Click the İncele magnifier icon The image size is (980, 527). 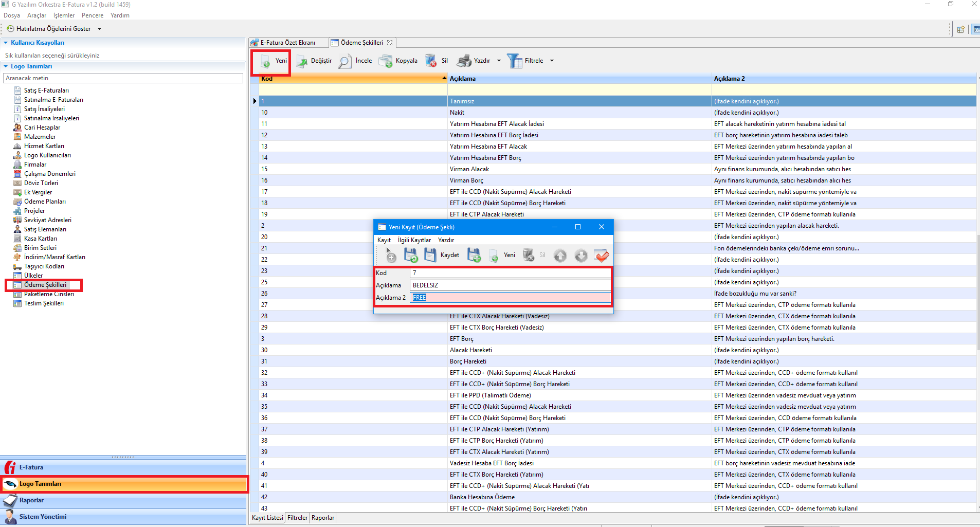pos(345,61)
